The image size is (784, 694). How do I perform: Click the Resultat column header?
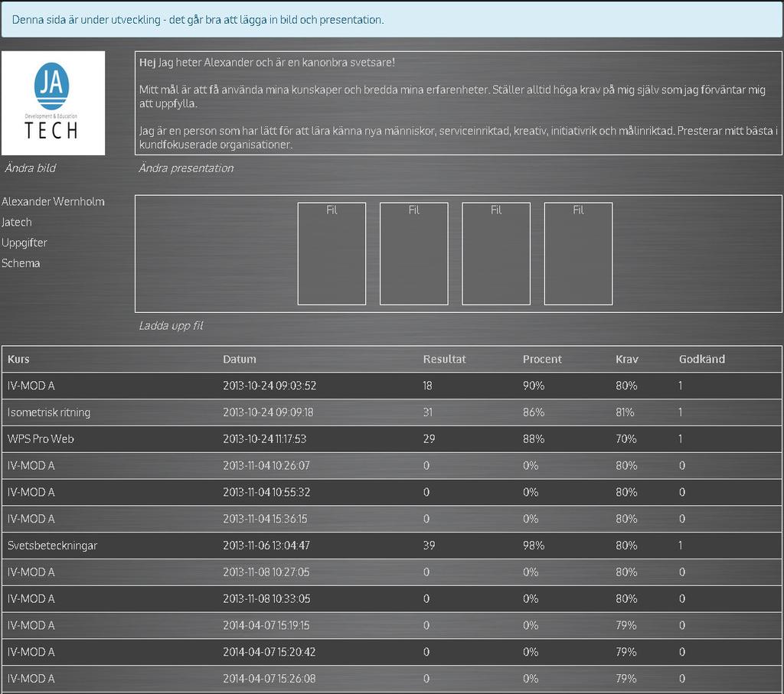pyautogui.click(x=444, y=359)
